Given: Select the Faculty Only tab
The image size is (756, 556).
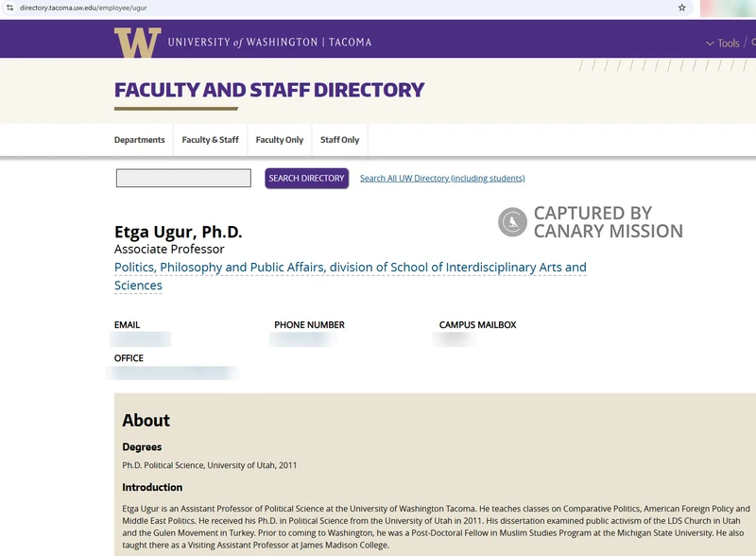Looking at the screenshot, I should pyautogui.click(x=280, y=140).
